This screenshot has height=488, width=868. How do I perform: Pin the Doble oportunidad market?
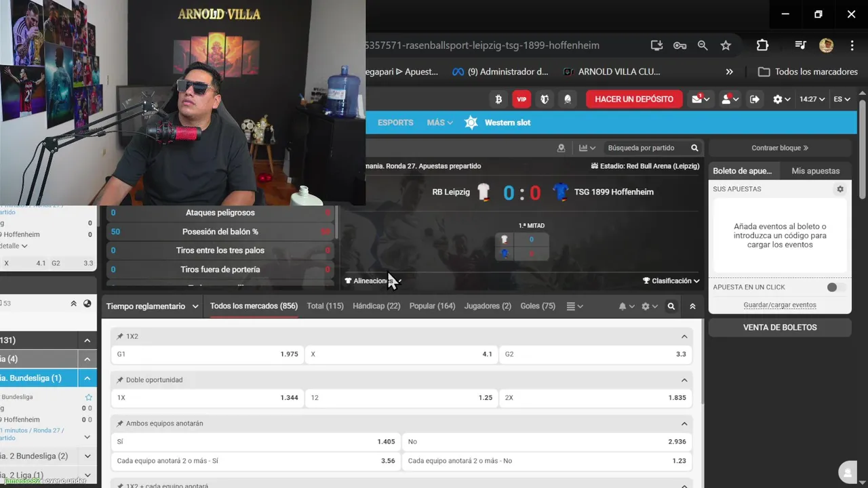(x=120, y=380)
